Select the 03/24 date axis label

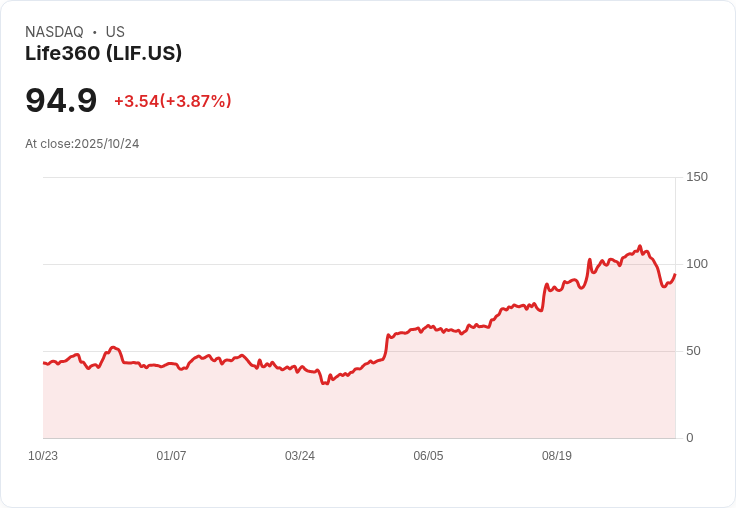pyautogui.click(x=300, y=456)
